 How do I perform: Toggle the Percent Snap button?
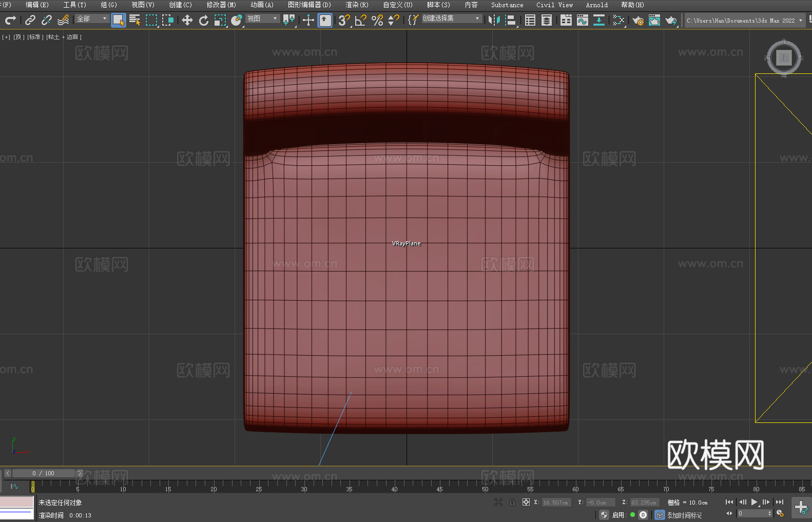point(377,20)
